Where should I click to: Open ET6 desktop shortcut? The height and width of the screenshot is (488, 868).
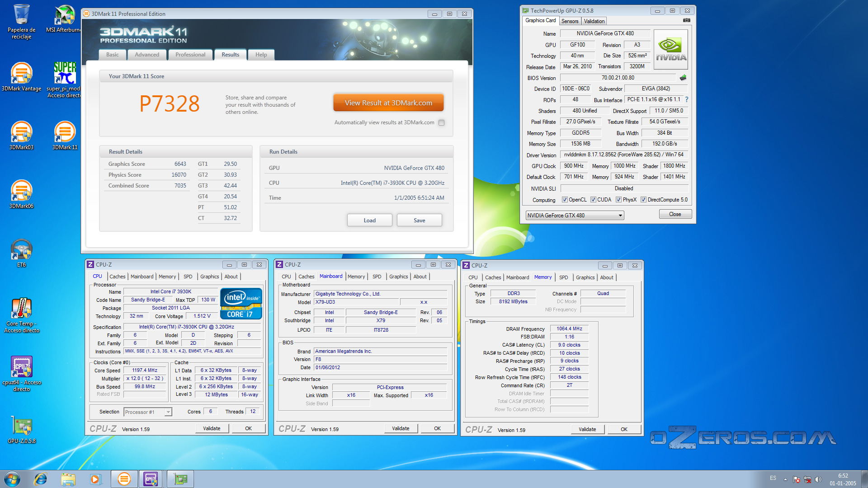tap(21, 253)
